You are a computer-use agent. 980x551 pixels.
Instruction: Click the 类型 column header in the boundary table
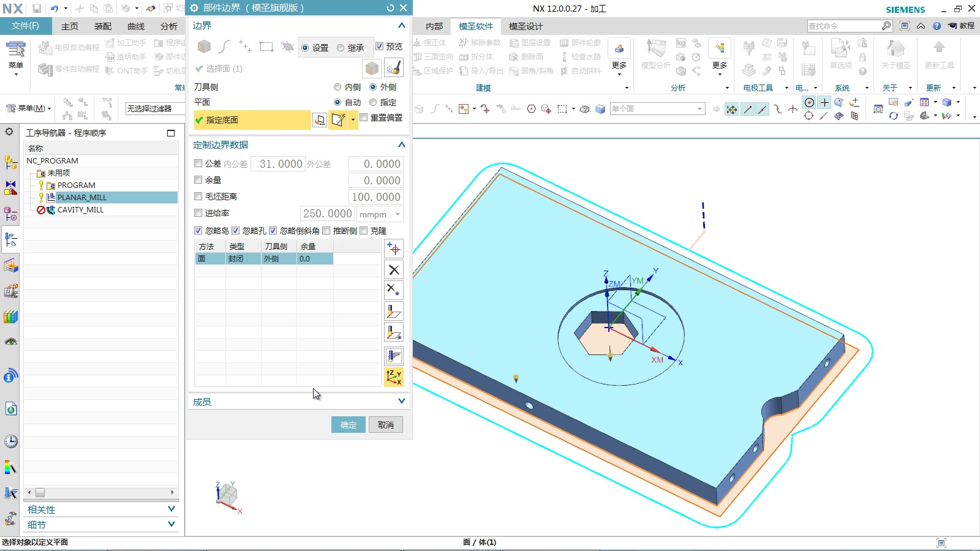tap(243, 246)
